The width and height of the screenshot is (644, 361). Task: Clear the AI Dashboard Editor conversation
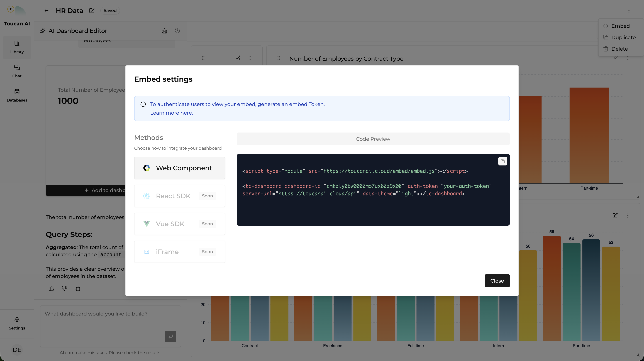coord(165,31)
